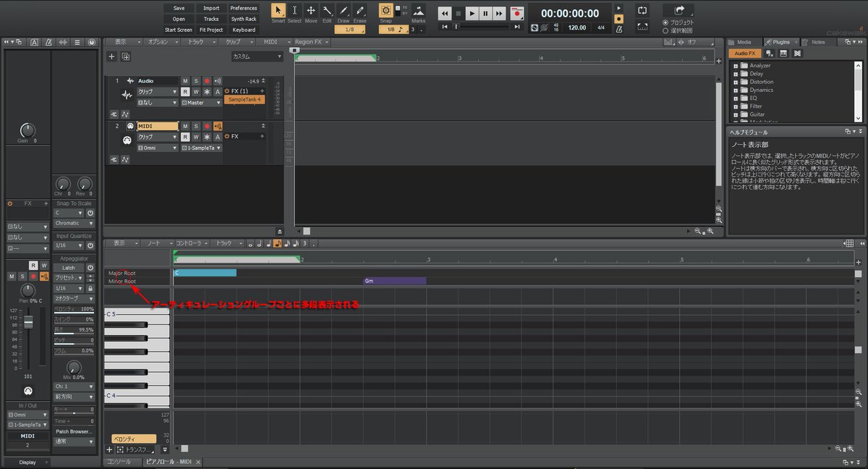Viewport: 868px width, 469px height.
Task: Switch to the Plugins browser tab
Action: [780, 42]
